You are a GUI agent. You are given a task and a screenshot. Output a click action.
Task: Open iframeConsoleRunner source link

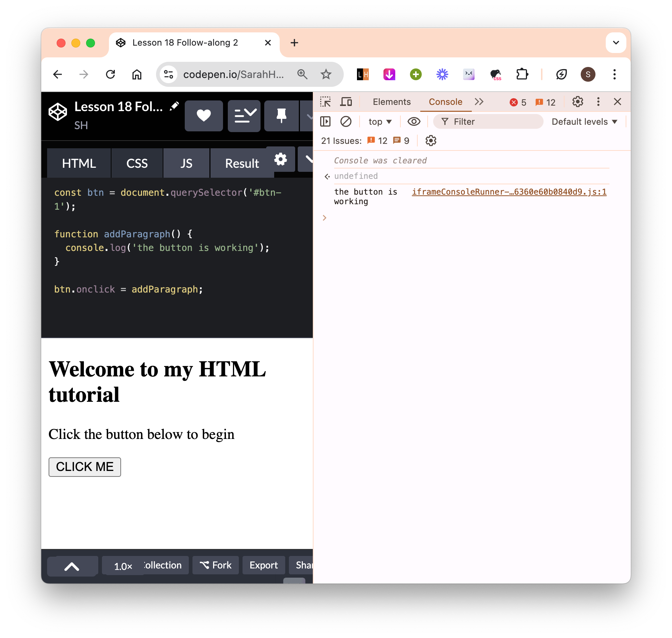509,192
